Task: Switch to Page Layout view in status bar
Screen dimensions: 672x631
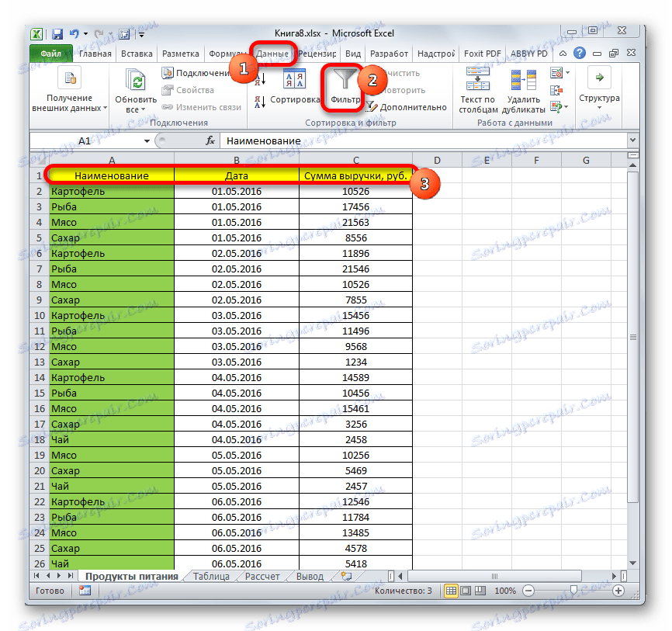Action: pyautogui.click(x=467, y=591)
